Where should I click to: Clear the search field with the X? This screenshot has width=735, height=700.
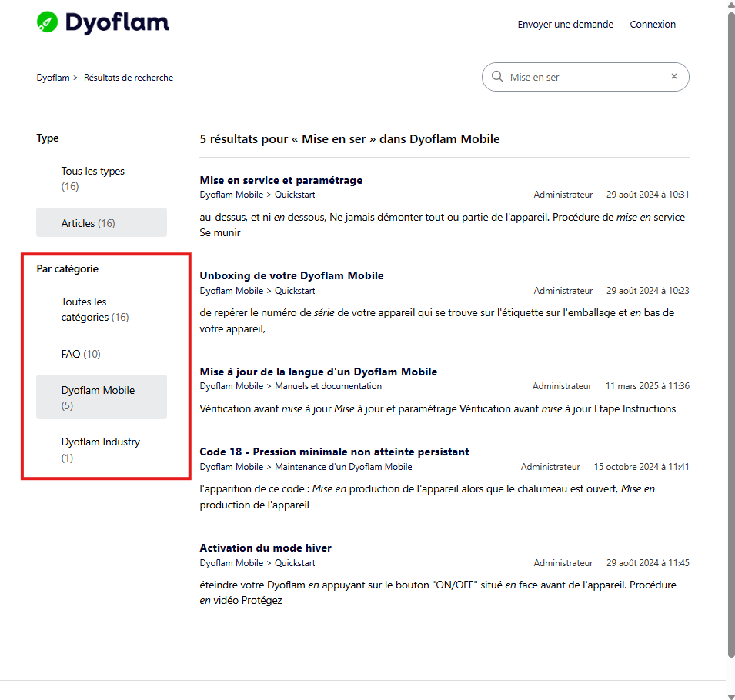click(674, 76)
